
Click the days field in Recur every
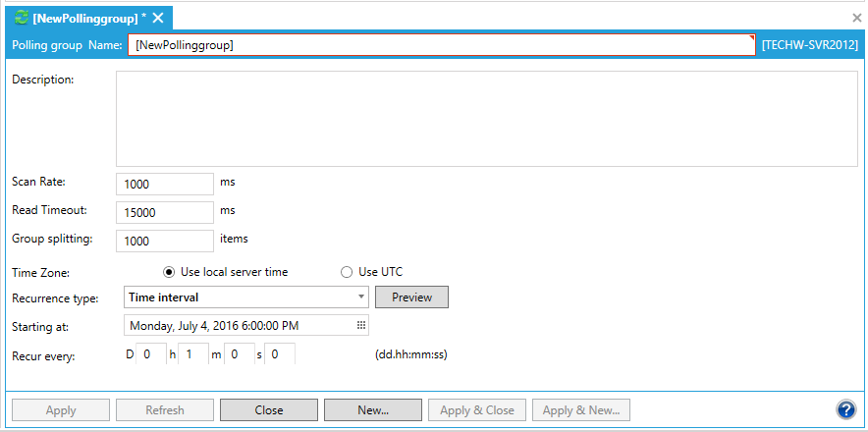click(150, 353)
